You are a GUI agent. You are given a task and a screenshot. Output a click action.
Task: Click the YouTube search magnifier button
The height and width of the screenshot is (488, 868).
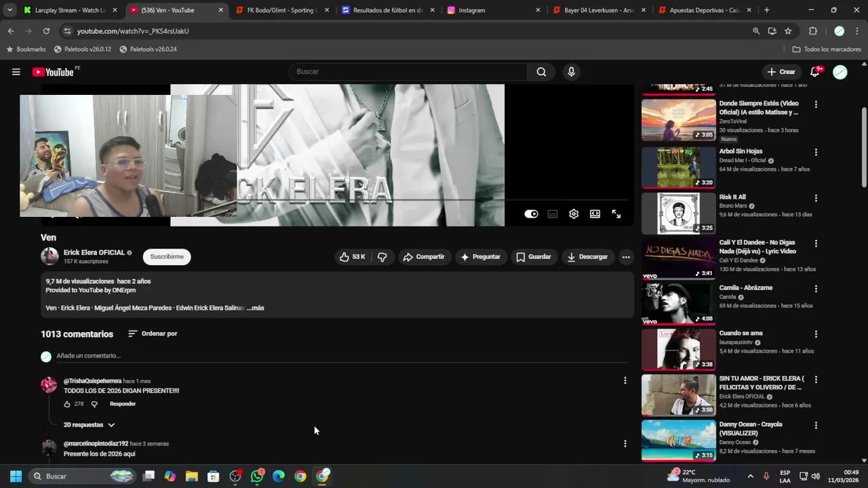click(541, 72)
